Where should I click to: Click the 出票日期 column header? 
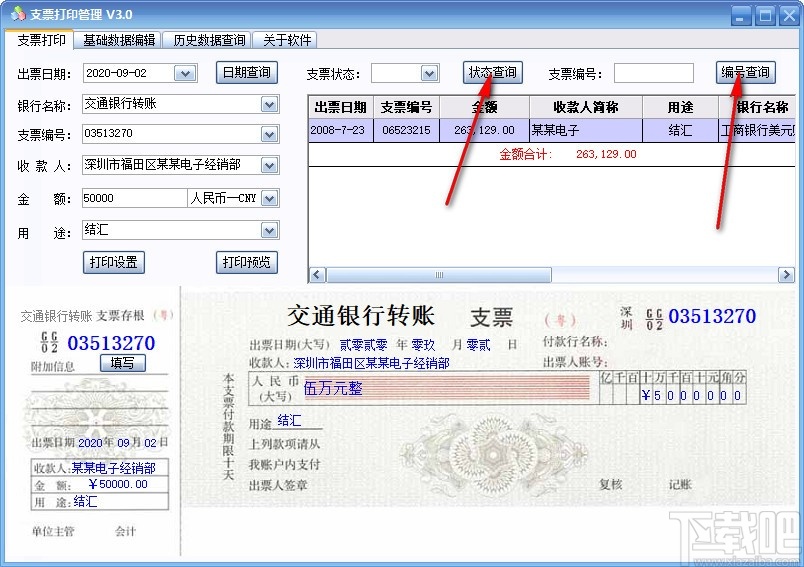click(x=340, y=107)
